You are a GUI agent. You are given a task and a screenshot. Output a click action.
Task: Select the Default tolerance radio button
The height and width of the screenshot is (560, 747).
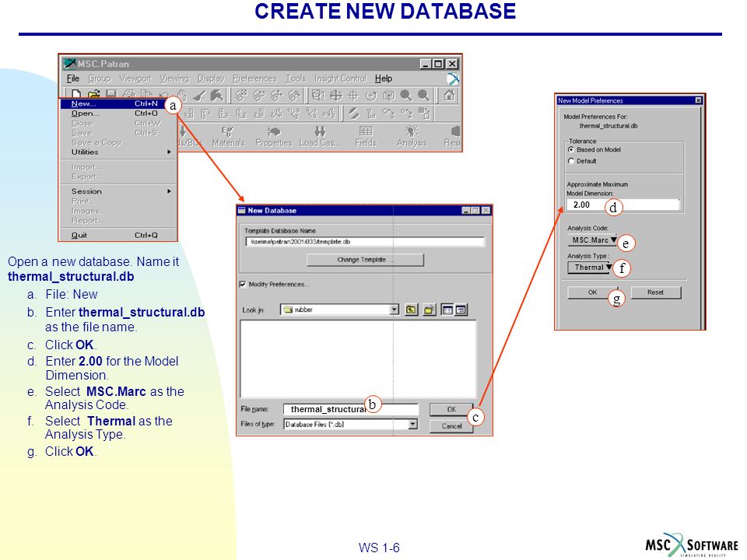[570, 161]
